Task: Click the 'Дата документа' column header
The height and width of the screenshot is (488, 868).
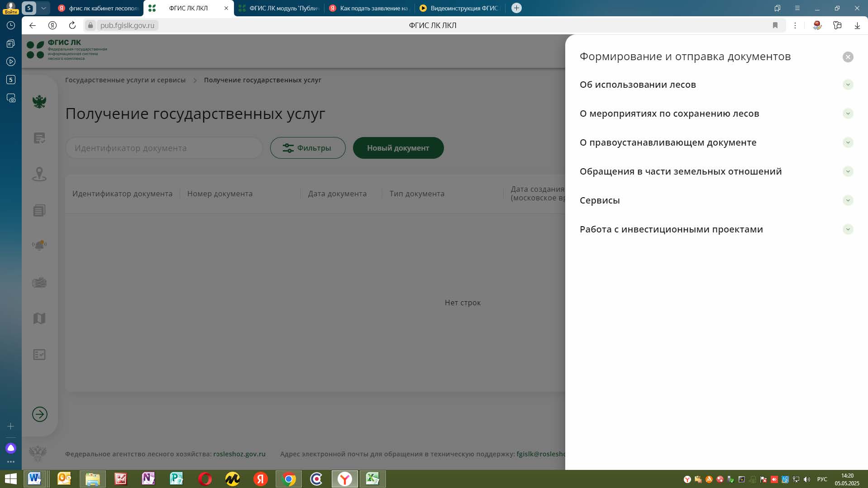Action: (337, 194)
